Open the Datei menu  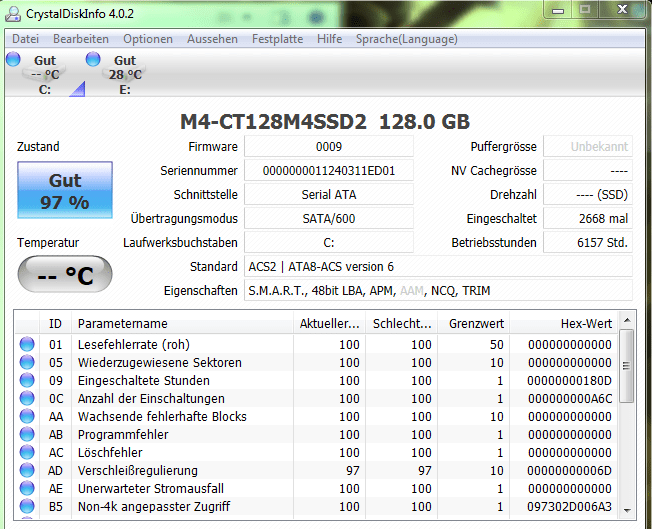pyautogui.click(x=25, y=39)
